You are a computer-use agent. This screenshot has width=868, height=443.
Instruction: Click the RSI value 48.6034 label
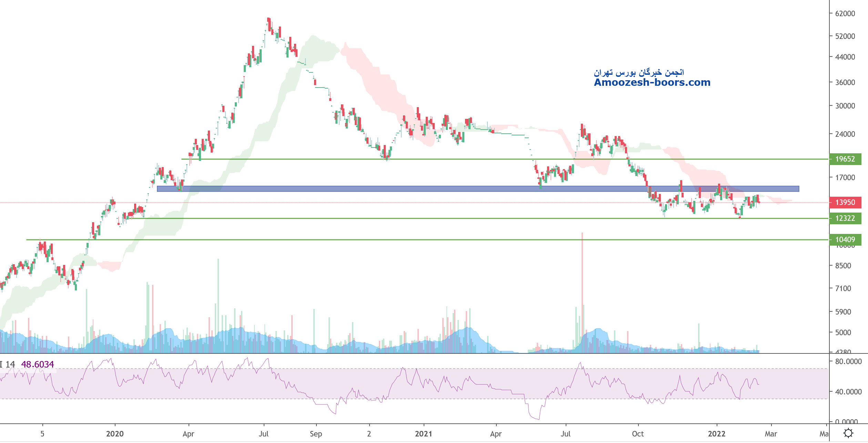click(x=38, y=364)
